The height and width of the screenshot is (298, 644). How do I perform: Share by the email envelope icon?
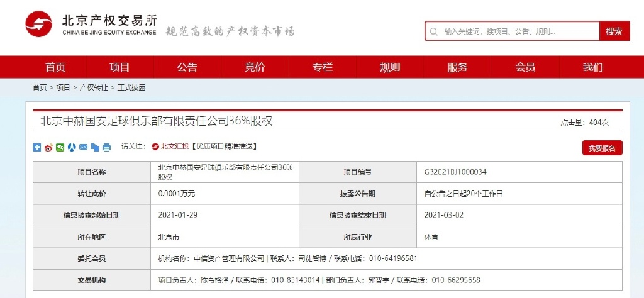click(84, 147)
